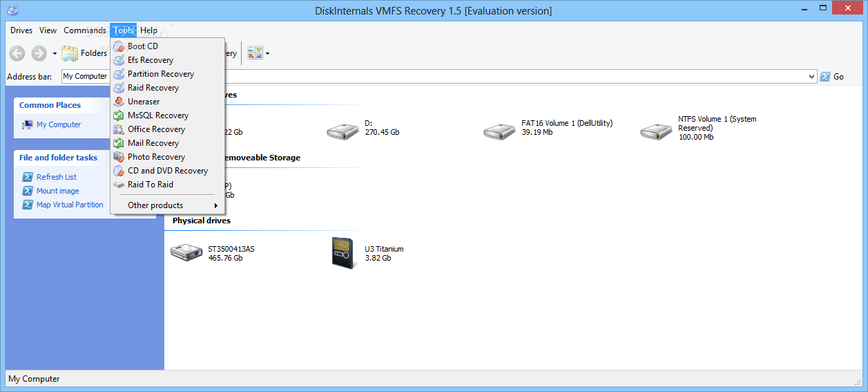Click the Boot CD icon in Tools menu
This screenshot has width=868, height=392.
(118, 46)
